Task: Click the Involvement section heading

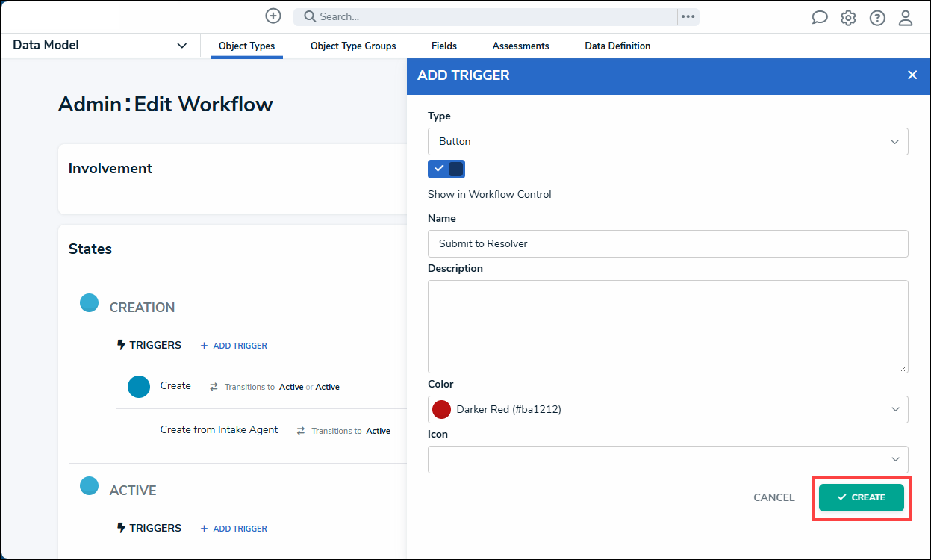Action: 110,169
